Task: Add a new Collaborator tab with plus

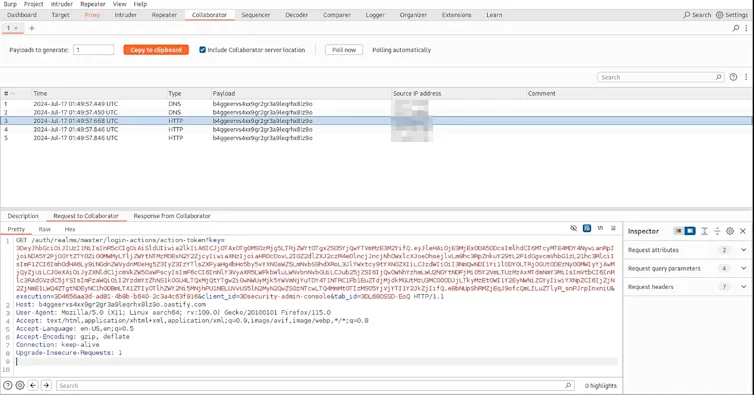Action: (32, 28)
